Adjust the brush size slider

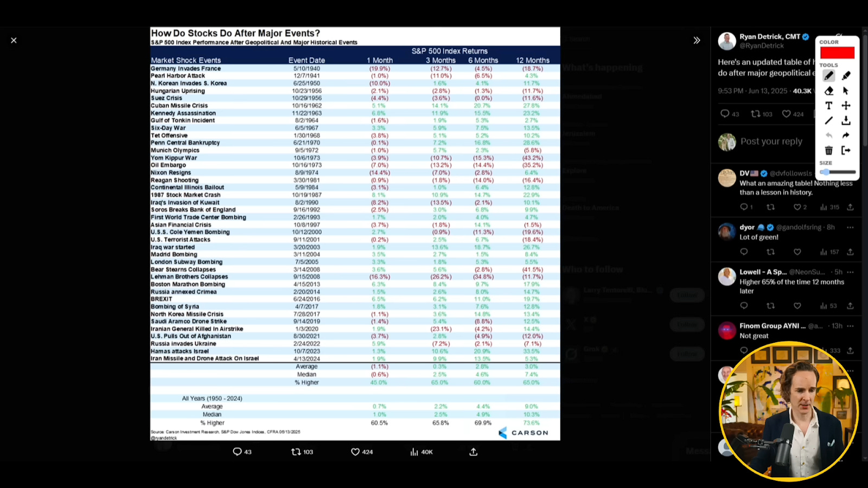pos(838,172)
